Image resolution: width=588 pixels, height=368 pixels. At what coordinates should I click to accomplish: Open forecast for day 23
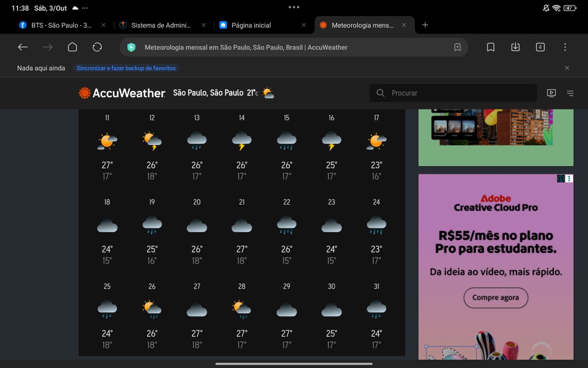coord(332,231)
